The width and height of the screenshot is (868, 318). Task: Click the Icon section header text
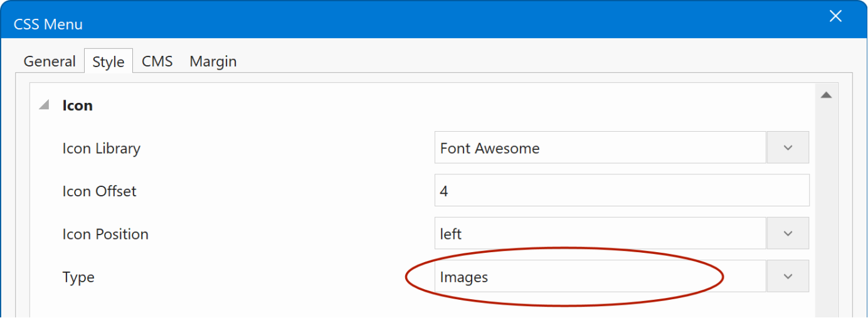(x=78, y=105)
